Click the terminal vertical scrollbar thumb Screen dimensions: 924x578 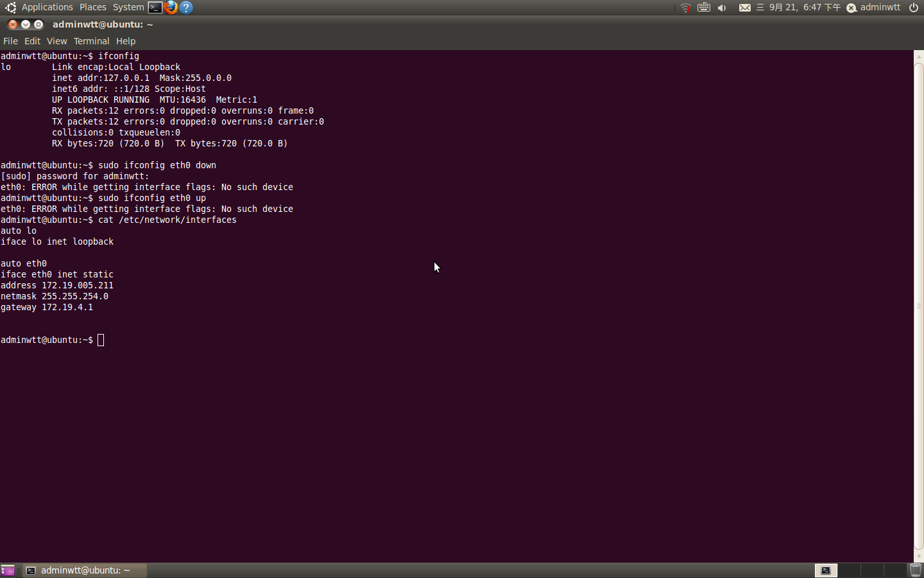[919, 306]
